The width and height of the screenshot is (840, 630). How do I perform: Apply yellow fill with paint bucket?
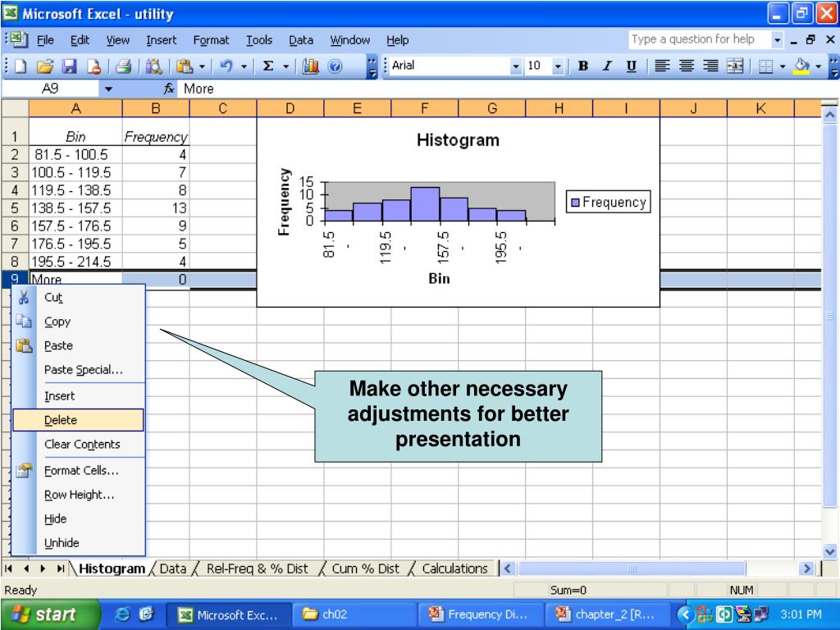(801, 66)
